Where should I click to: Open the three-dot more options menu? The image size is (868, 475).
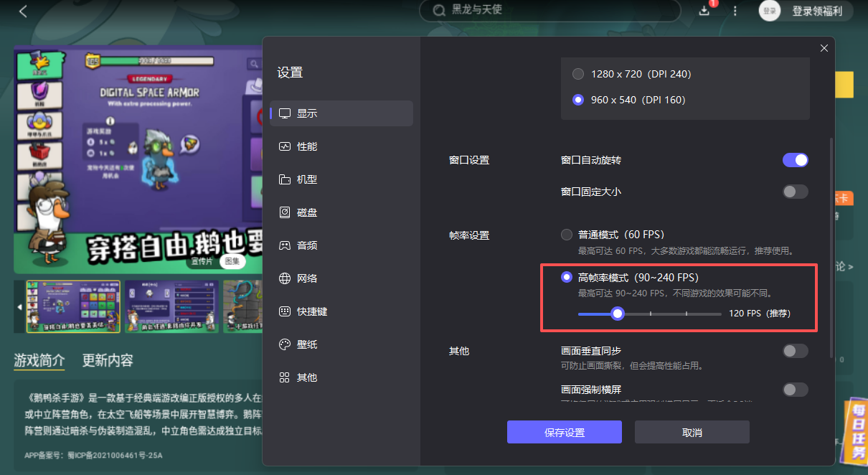click(x=735, y=11)
